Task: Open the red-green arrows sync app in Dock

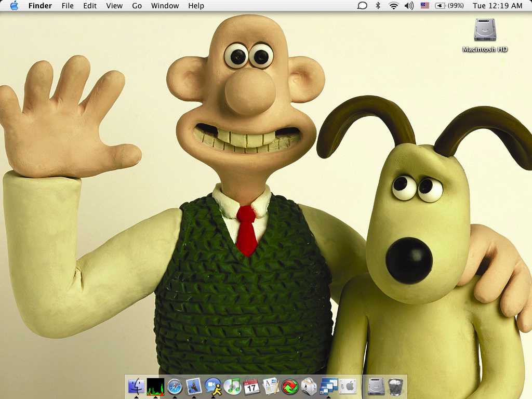Action: (x=290, y=387)
